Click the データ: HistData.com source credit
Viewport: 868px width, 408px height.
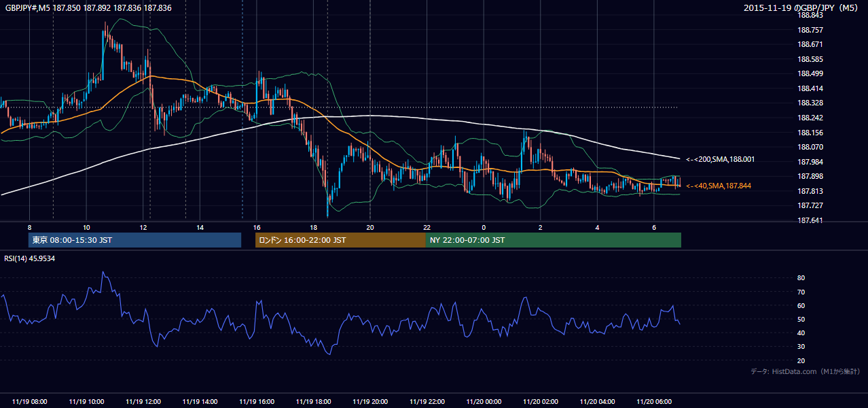click(806, 371)
